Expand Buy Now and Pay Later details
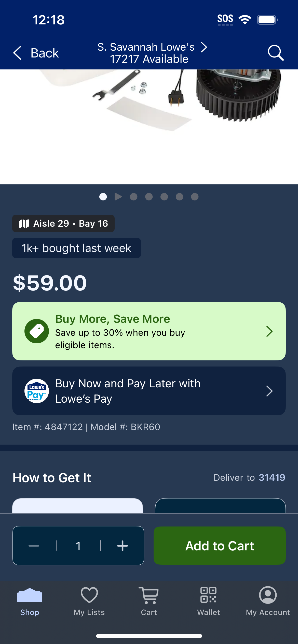 tap(149, 391)
